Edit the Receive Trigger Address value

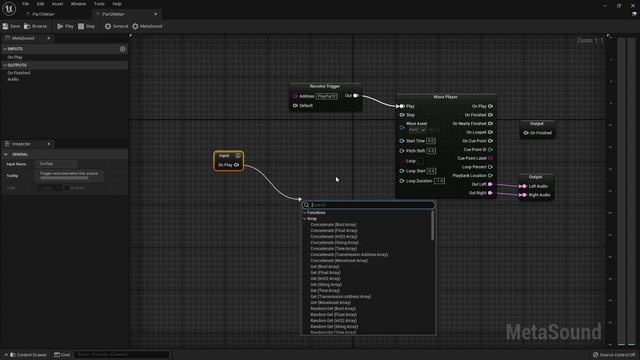(x=327, y=96)
